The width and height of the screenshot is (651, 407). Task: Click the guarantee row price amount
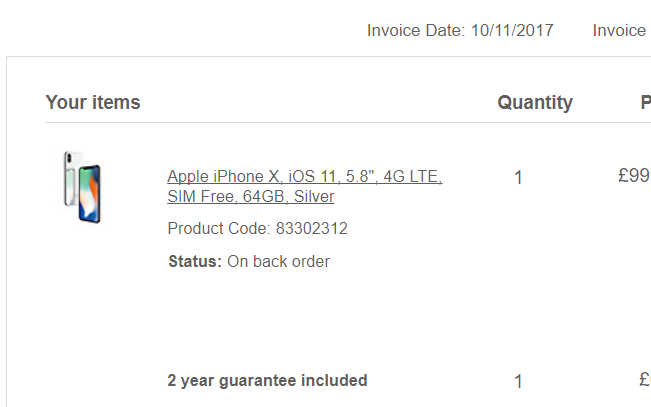coord(645,380)
